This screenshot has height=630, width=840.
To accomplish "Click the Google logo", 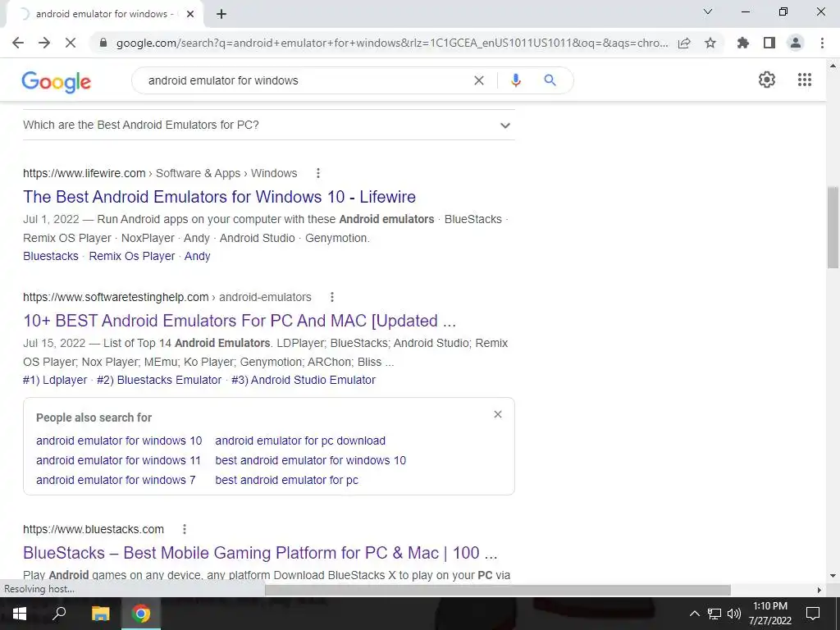I will pyautogui.click(x=57, y=81).
